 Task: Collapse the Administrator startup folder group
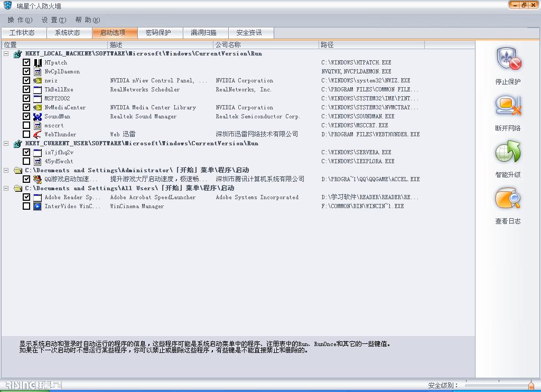(x=6, y=170)
